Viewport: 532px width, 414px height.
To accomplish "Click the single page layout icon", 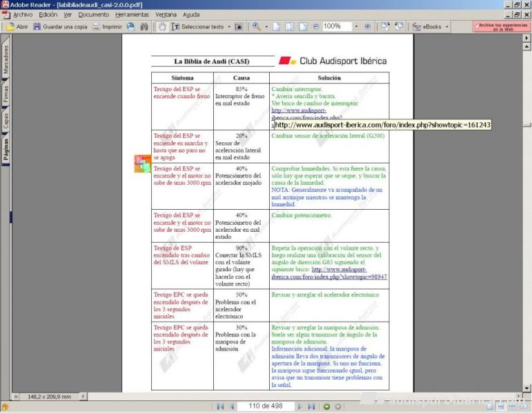I will click(490, 406).
